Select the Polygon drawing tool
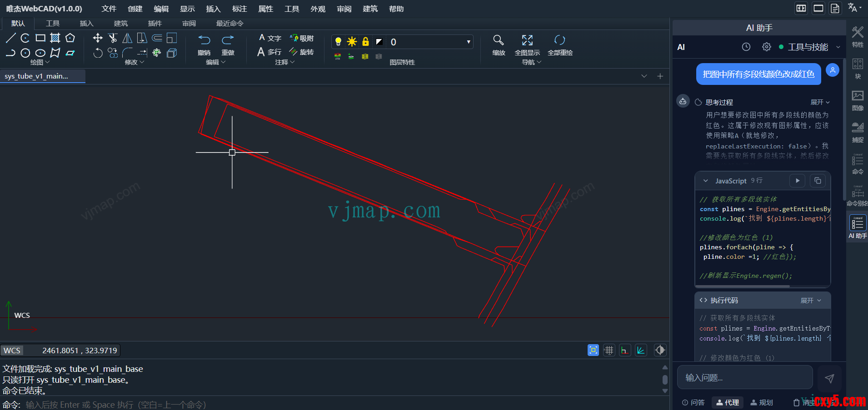 point(70,38)
